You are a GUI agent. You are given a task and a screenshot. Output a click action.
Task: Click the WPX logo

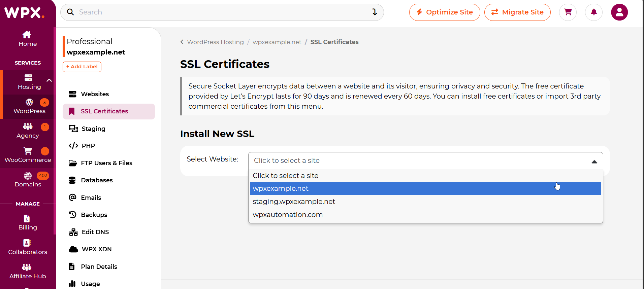[25, 13]
